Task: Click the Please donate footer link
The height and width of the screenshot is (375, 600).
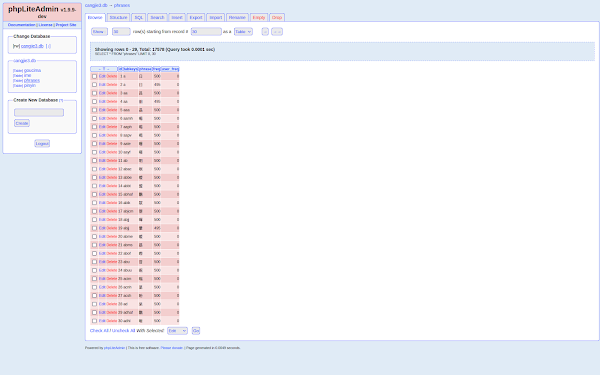Action: coord(172,348)
